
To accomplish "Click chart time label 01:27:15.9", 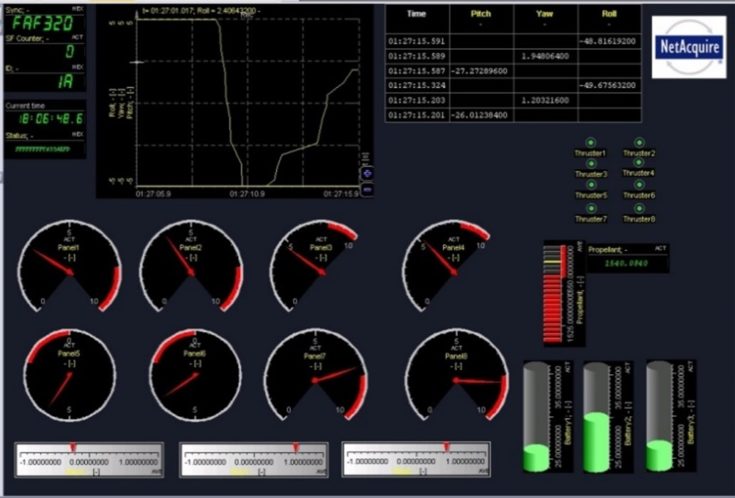I will click(341, 193).
